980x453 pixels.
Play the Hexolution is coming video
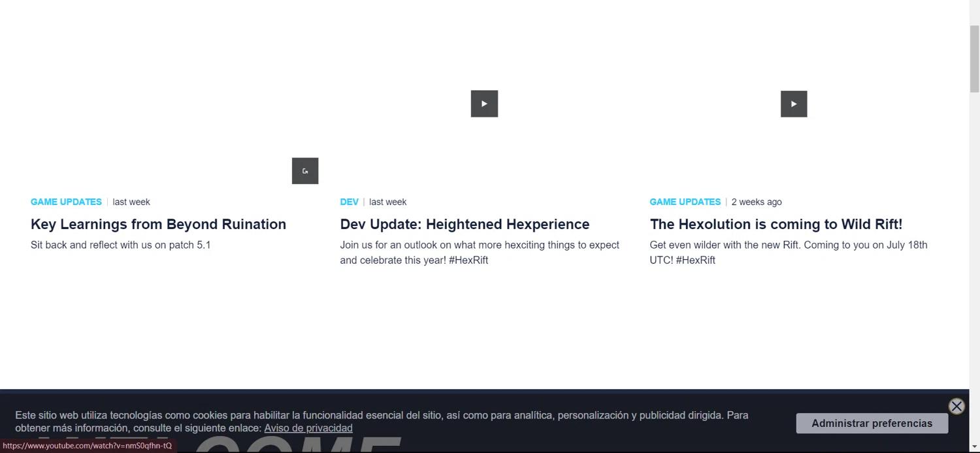[794, 104]
